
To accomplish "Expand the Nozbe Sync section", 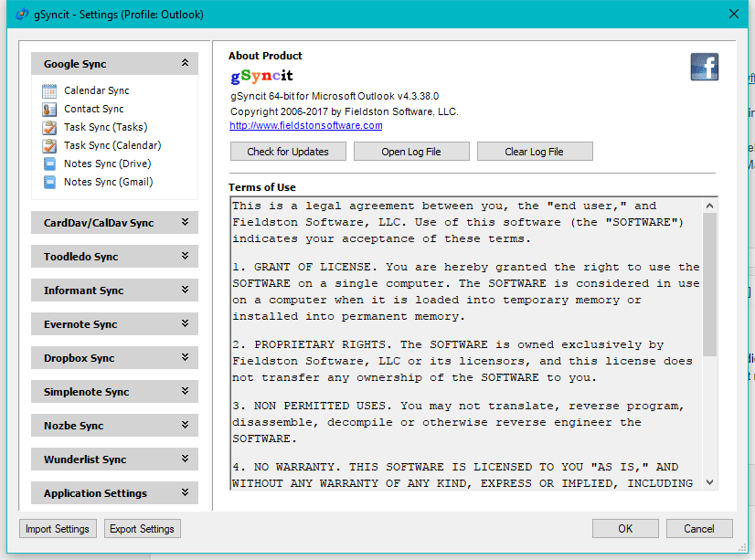I will pos(114,426).
